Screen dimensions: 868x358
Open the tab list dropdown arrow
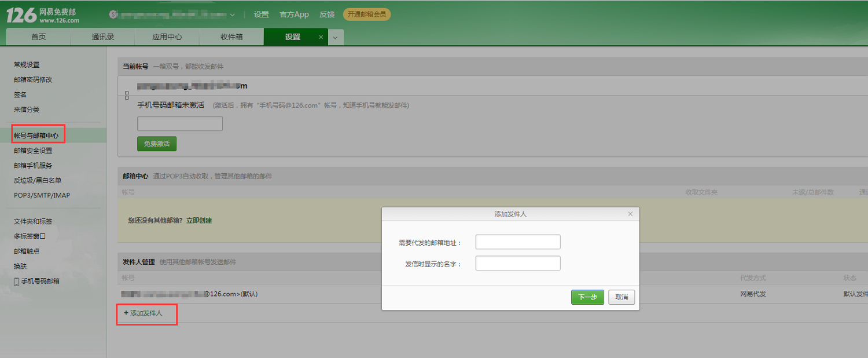tap(336, 38)
